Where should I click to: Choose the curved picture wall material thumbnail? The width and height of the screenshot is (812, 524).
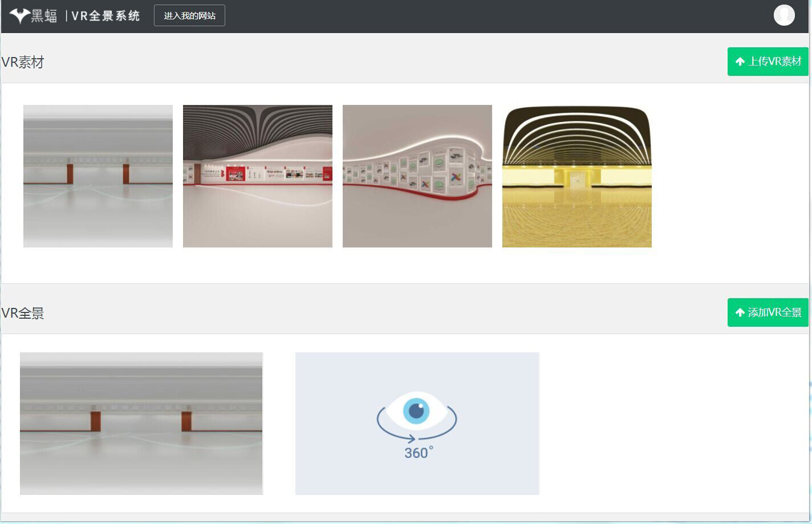tap(417, 176)
